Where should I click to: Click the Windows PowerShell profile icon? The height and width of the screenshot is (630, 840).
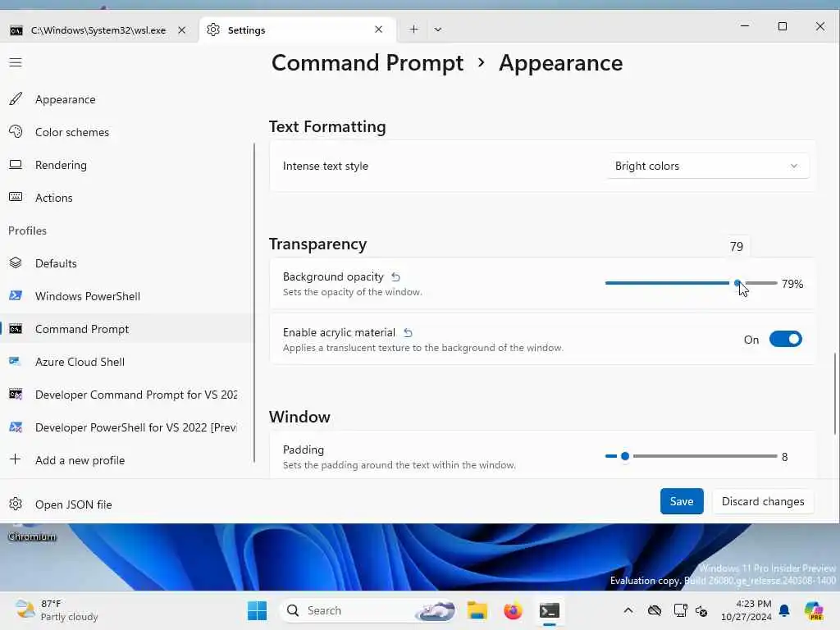[x=16, y=295]
